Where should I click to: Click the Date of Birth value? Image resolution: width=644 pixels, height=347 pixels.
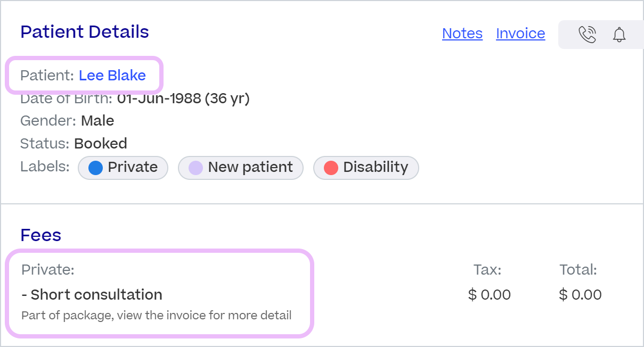tap(183, 98)
